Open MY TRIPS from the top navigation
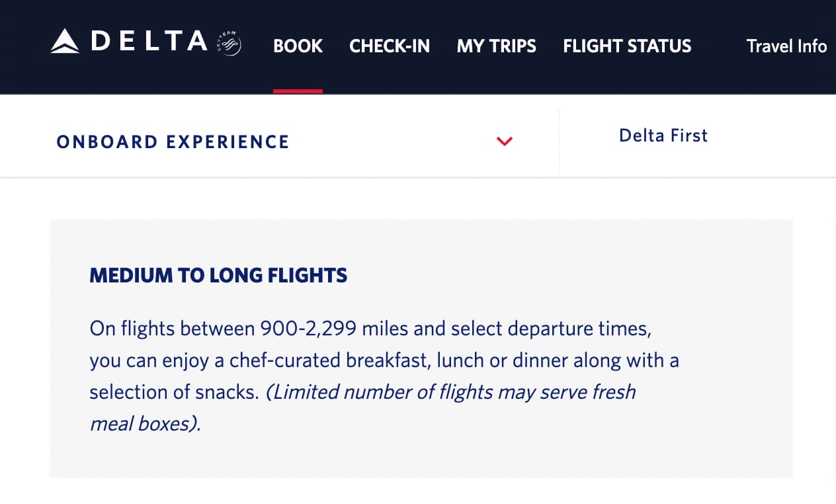The height and width of the screenshot is (504, 836). (x=496, y=46)
